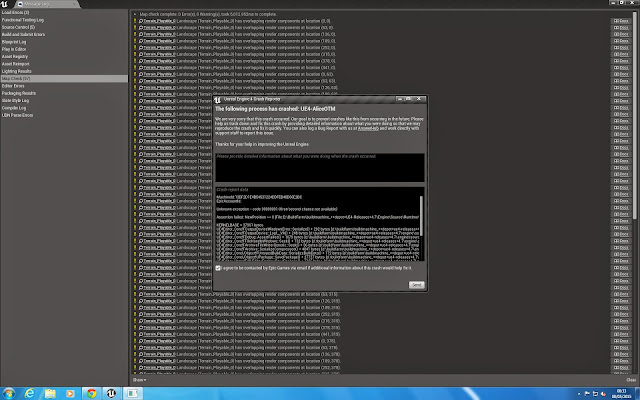Show hidden system tray icons
Image resolution: width=640 pixels, height=400 pixels.
point(579,394)
